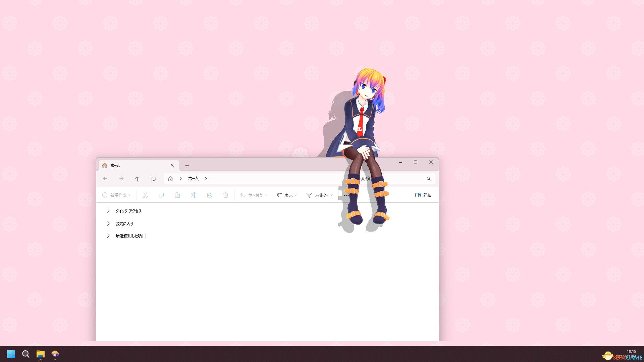Open the 並べ替え sort dropdown
This screenshot has height=362, width=644.
253,195
